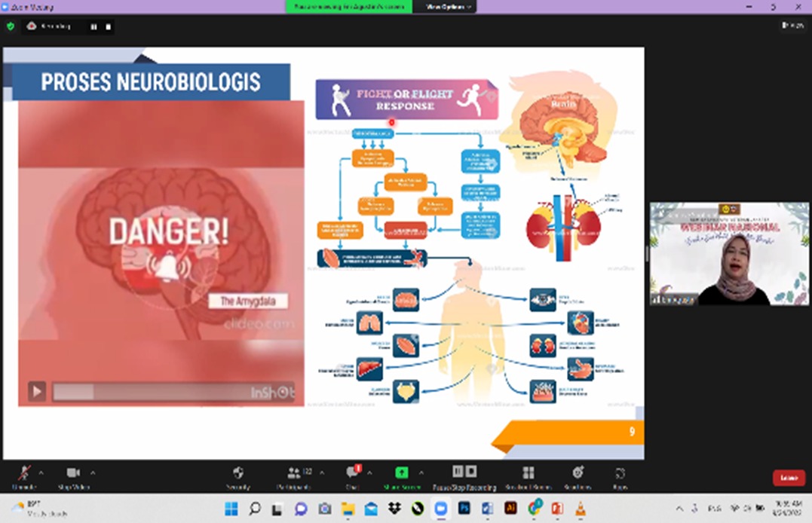Expand the Share Screen options arrow
This screenshot has height=523, width=812.
coord(421,473)
